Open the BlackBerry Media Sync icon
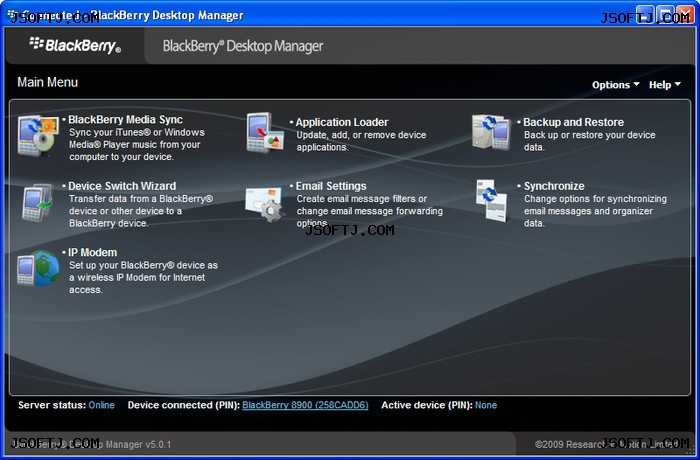Viewport: 700px width, 460px height. pos(38,136)
